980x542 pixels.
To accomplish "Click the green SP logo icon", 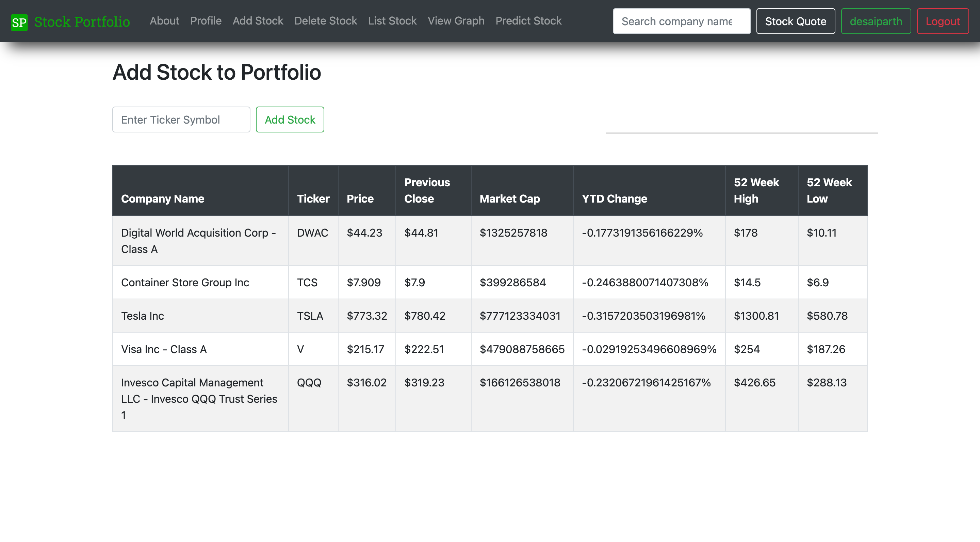I will [19, 22].
